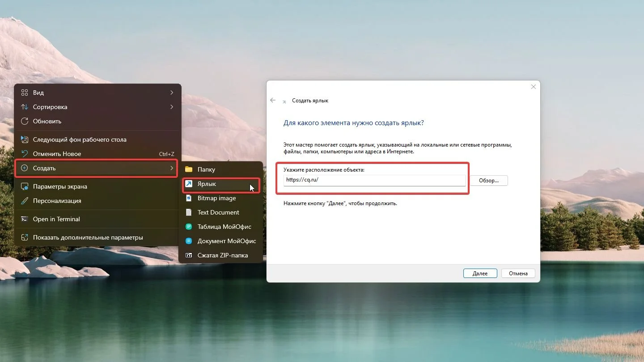Click the location field containing https://cq.ru/

(x=374, y=180)
